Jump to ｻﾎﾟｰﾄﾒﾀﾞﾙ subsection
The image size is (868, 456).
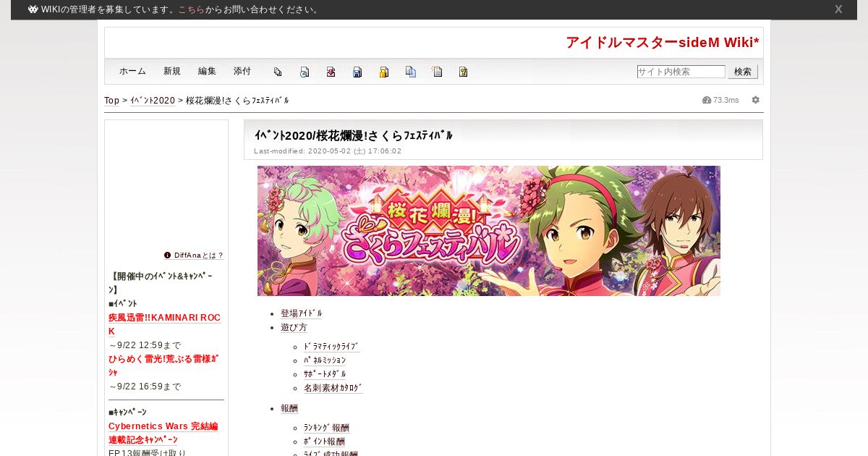point(325,374)
